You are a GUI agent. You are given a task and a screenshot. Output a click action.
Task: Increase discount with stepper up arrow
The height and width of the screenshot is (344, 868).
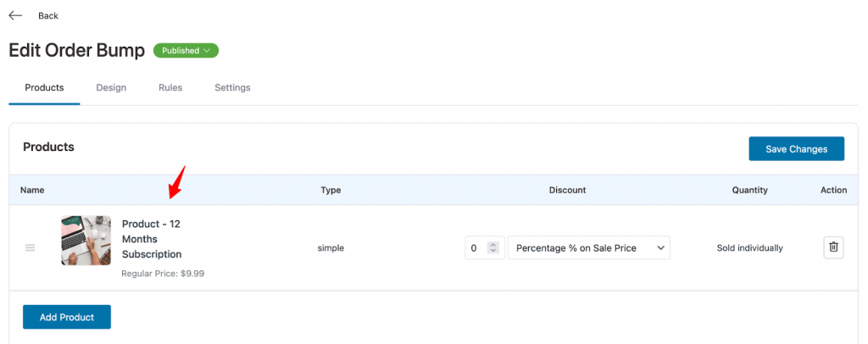[492, 245]
